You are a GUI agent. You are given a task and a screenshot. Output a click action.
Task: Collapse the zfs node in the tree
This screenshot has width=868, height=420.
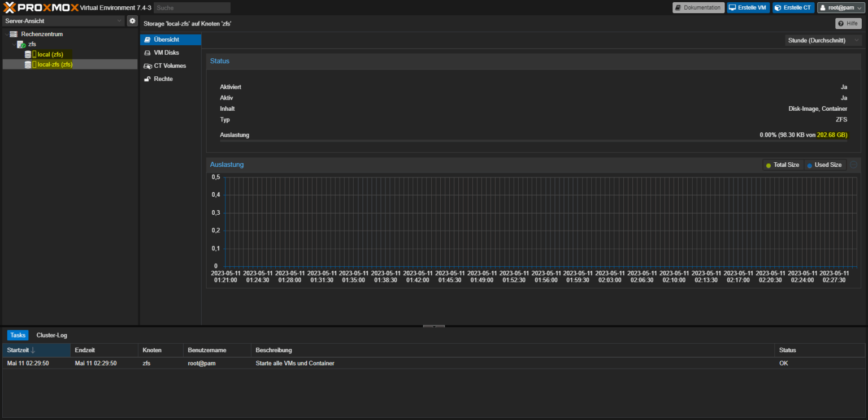[14, 44]
